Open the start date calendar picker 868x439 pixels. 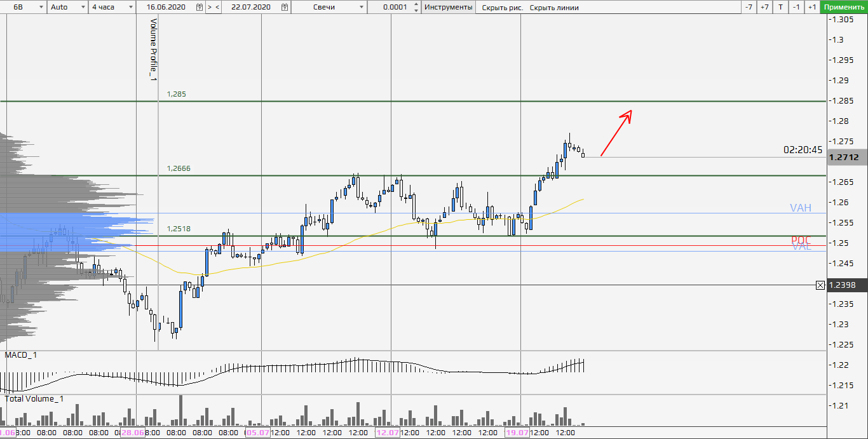pos(200,7)
